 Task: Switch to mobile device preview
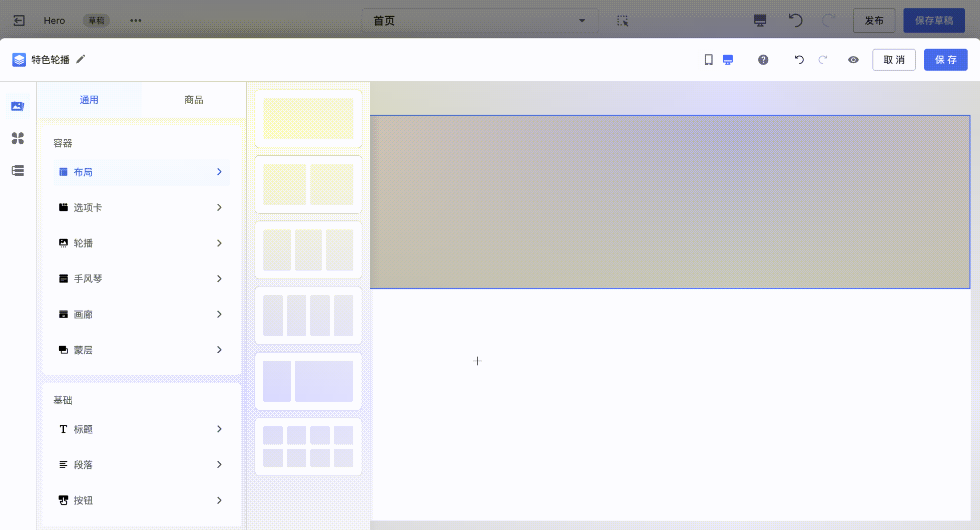(708, 60)
